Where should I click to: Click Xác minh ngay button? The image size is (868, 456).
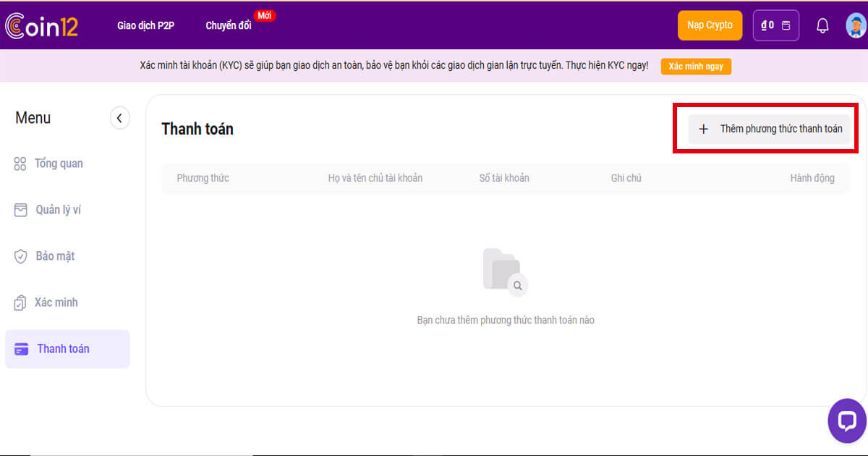[x=696, y=67]
